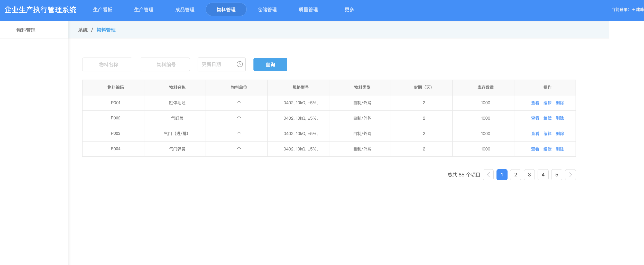Open 成品管理 from the top menu
The height and width of the screenshot is (265, 644).
click(185, 10)
